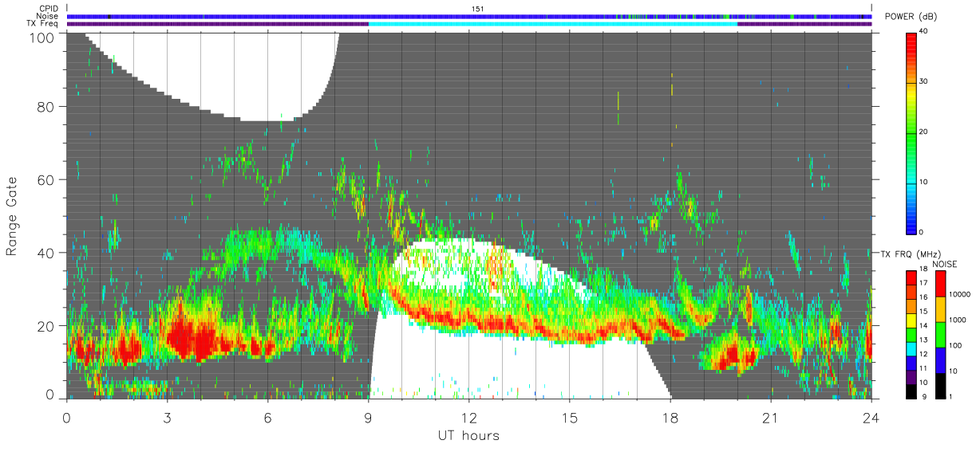Pick the purple 10–11 MHz TX FRQ swatch
The width and height of the screenshot is (980, 452).
click(x=911, y=377)
